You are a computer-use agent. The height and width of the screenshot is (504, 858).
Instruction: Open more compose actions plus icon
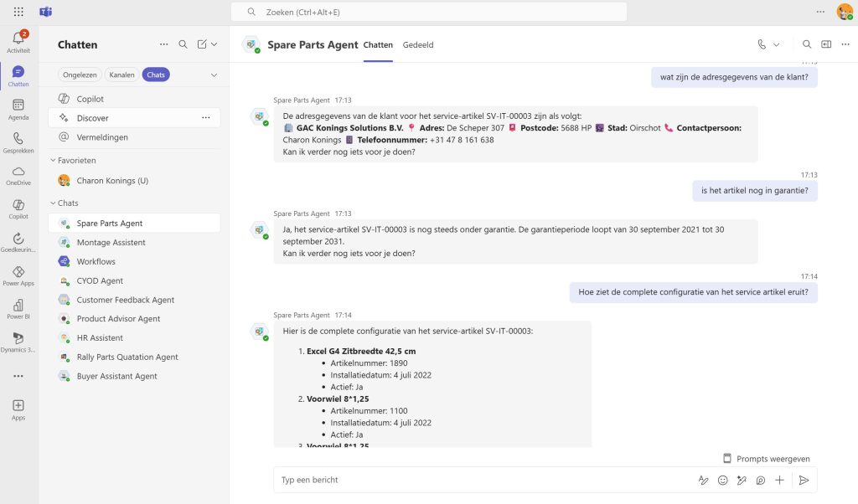click(x=780, y=480)
